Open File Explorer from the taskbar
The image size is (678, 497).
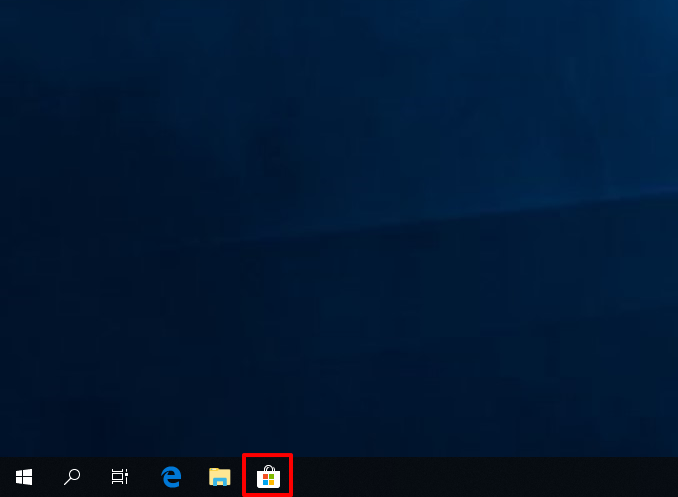(x=220, y=477)
